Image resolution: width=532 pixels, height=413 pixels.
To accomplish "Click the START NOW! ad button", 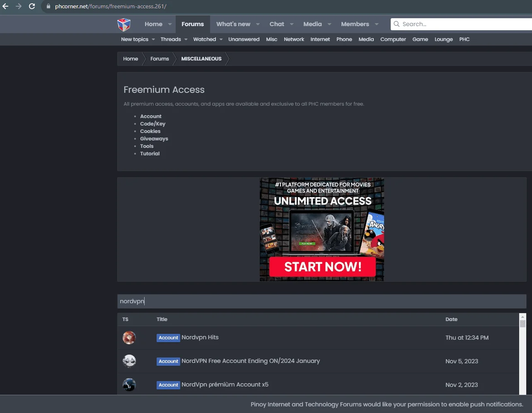I will click(322, 267).
